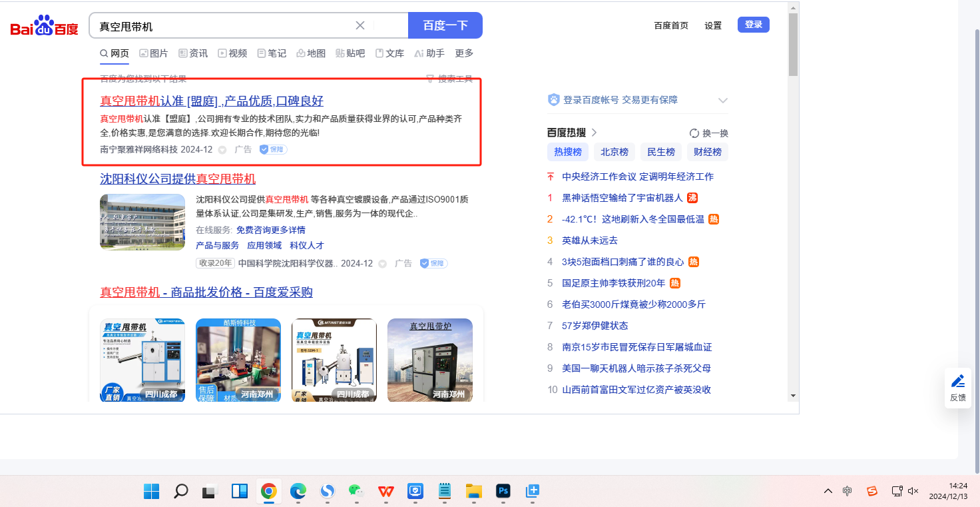
Task: Click the 保障 badge under 中国科学院沈阳科学仪器
Action: pos(433,263)
